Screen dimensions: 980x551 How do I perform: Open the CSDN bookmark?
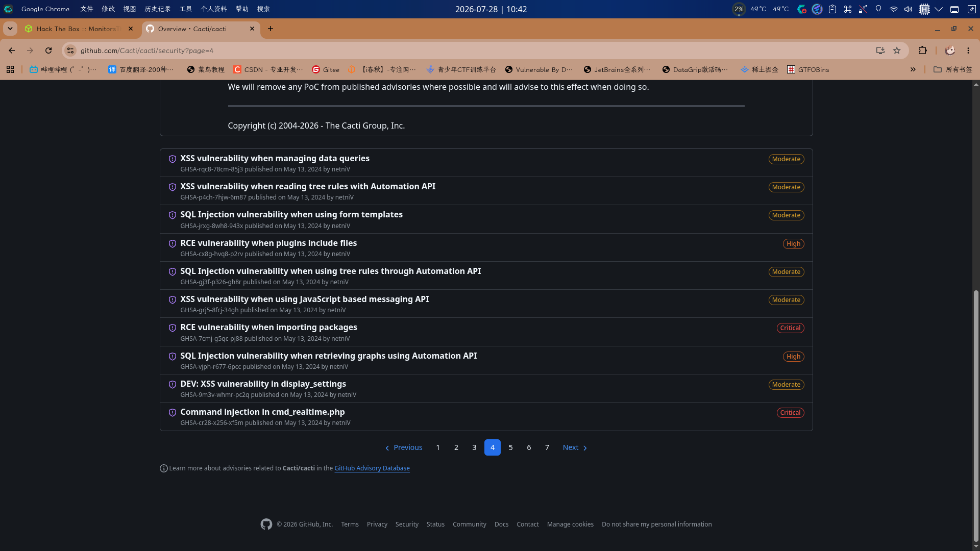tap(268, 69)
